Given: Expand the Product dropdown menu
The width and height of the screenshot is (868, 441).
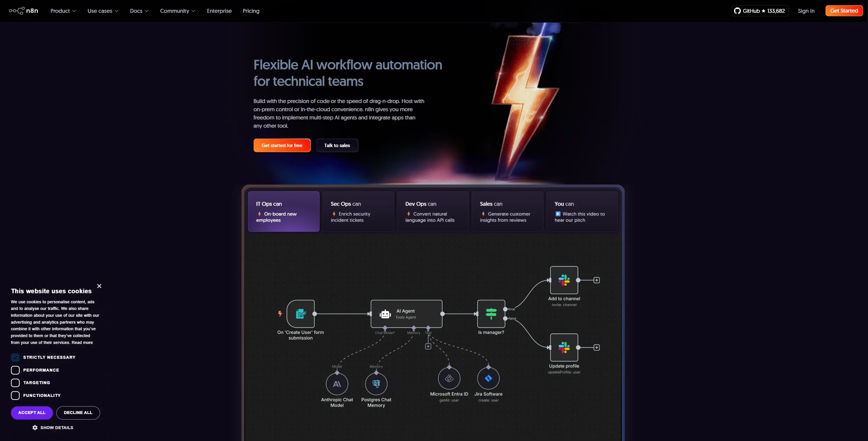Looking at the screenshot, I should pyautogui.click(x=63, y=11).
